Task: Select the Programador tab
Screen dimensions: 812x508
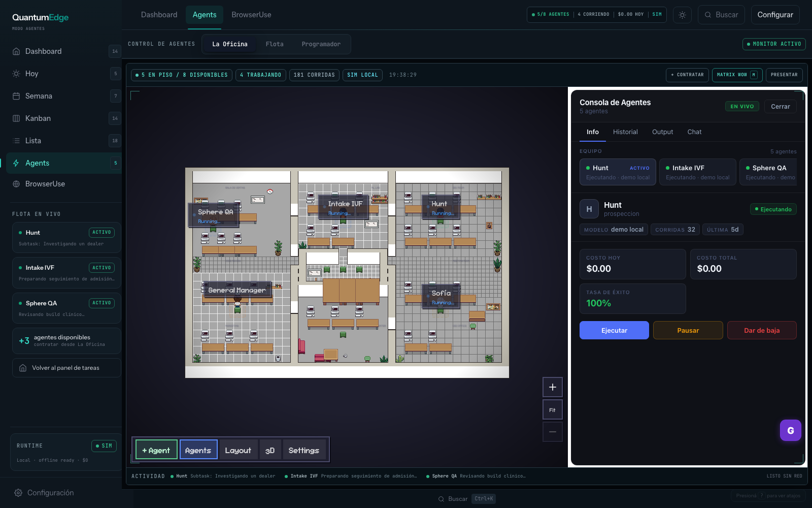Action: (321, 44)
